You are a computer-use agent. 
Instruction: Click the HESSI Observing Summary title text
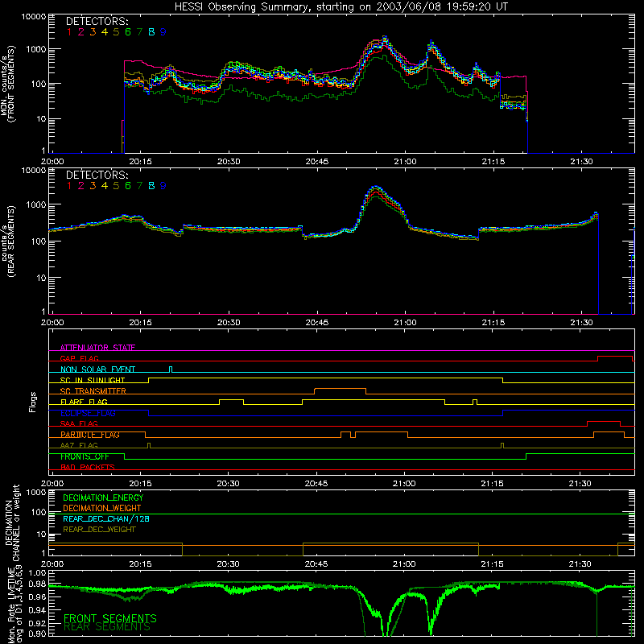341,7
